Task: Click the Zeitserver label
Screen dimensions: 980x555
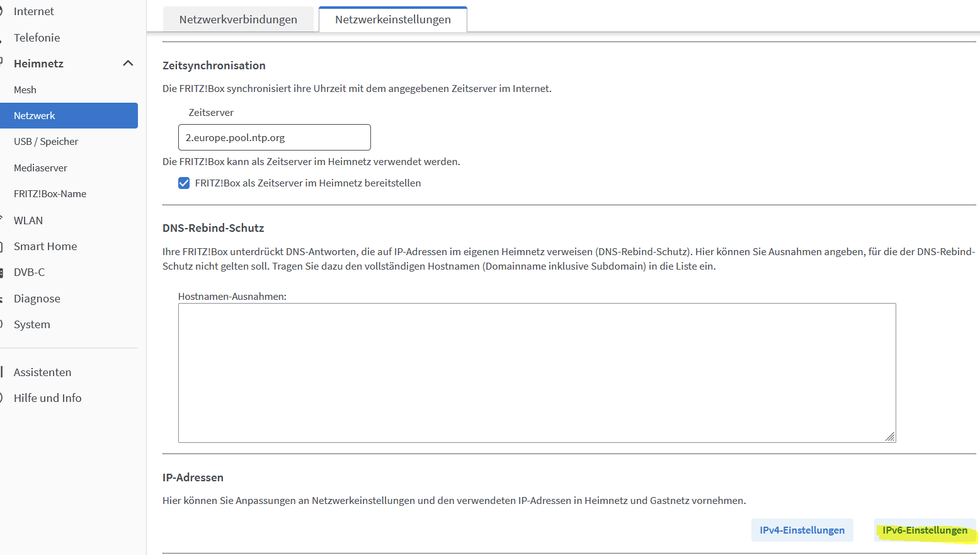Action: 211,113
